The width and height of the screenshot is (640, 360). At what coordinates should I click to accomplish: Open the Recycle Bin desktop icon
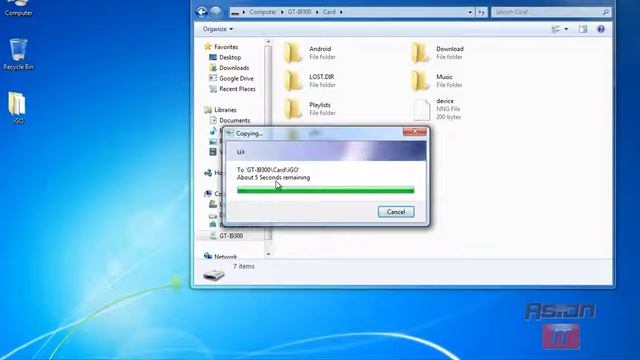point(18,53)
